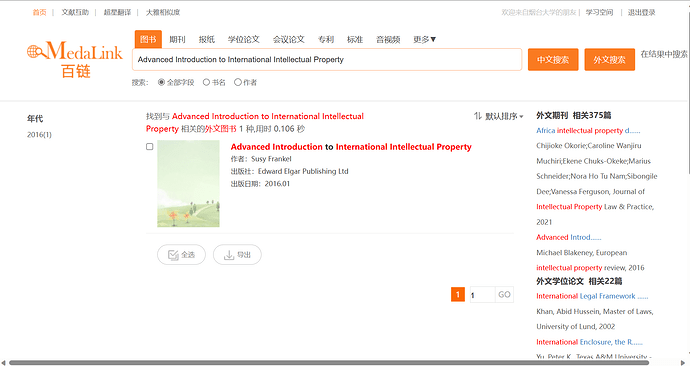This screenshot has width=690, height=366.
Task: Open the 大雅相似度 link
Action: point(163,12)
